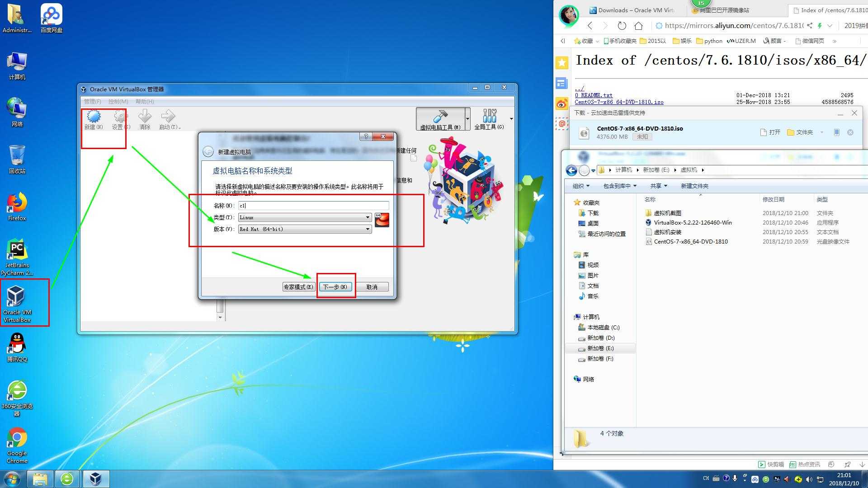868x488 pixels.
Task: Open the 类型 (Type) Linux combo box
Action: (x=305, y=217)
